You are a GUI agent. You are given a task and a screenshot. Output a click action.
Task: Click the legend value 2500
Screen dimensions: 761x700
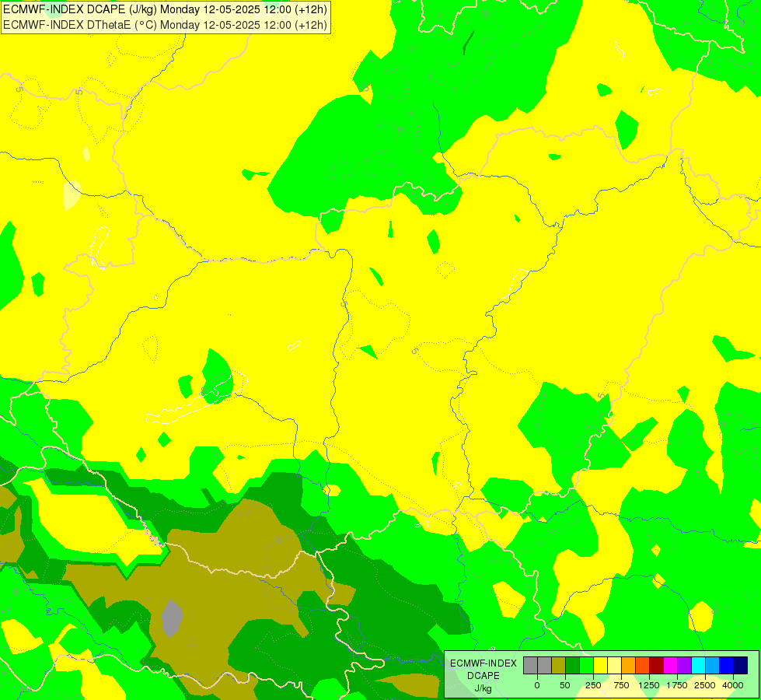[705, 685]
